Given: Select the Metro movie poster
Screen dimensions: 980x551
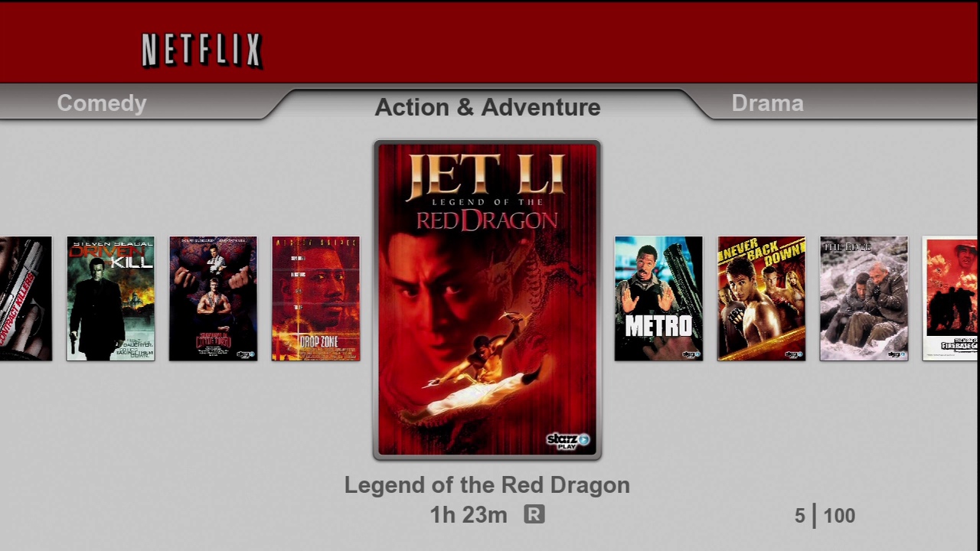Looking at the screenshot, I should pos(658,298).
